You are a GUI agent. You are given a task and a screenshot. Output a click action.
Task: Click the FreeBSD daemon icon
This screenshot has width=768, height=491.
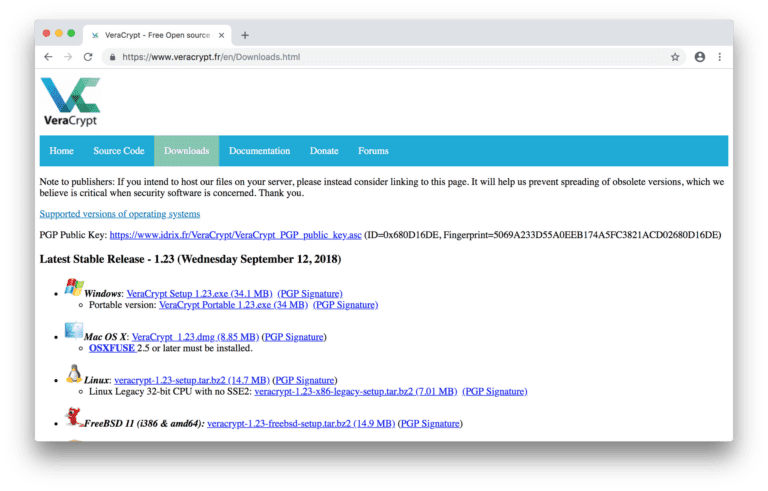click(x=73, y=417)
